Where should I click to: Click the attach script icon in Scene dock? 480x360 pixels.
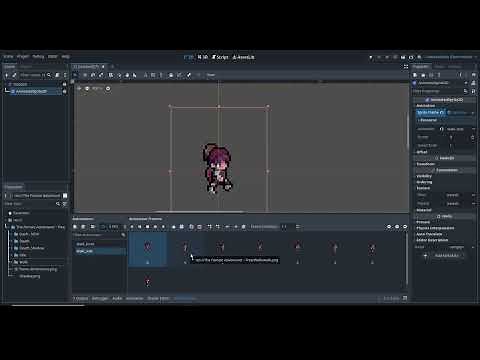57,75
